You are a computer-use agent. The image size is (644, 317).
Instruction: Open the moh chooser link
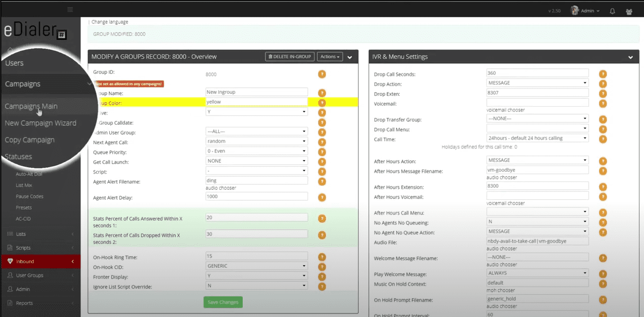point(501,290)
